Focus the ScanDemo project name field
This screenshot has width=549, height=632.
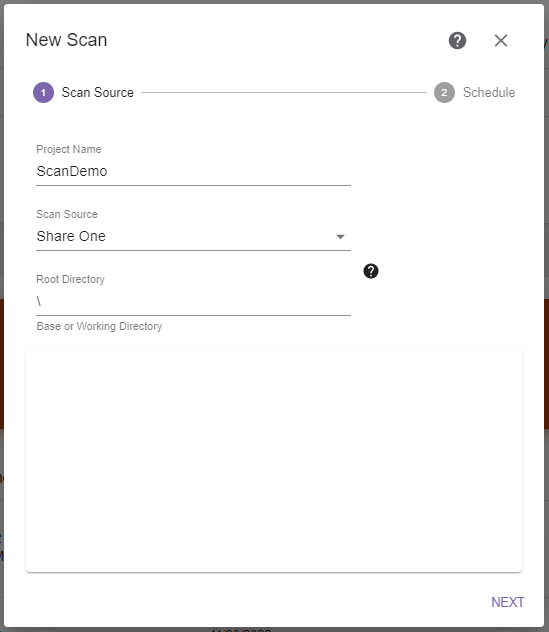point(193,171)
